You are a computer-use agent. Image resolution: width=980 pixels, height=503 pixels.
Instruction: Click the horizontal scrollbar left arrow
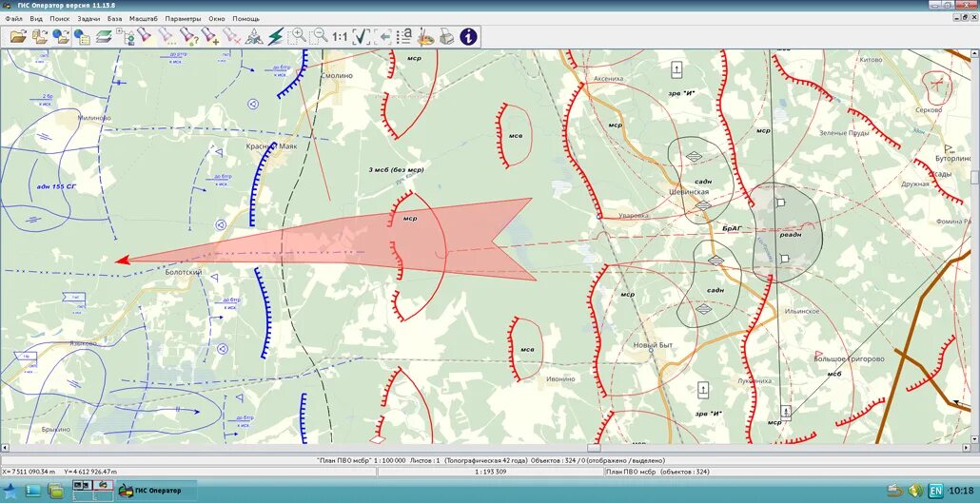coord(5,448)
